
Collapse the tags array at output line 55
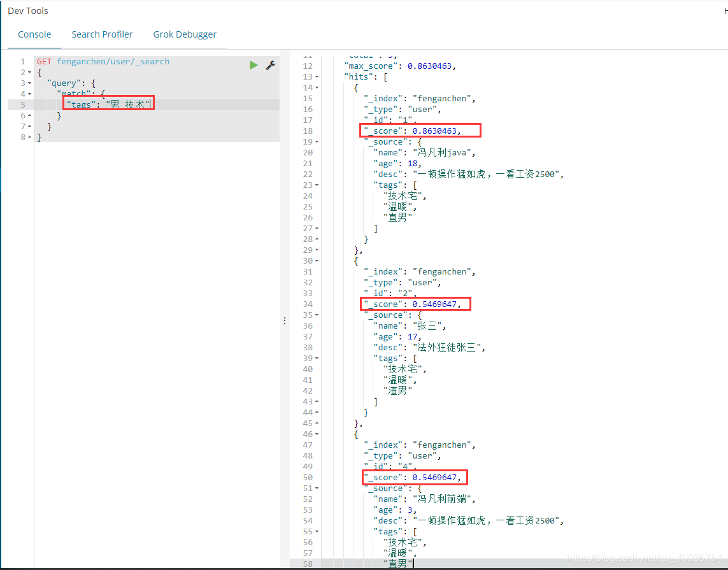click(x=317, y=532)
